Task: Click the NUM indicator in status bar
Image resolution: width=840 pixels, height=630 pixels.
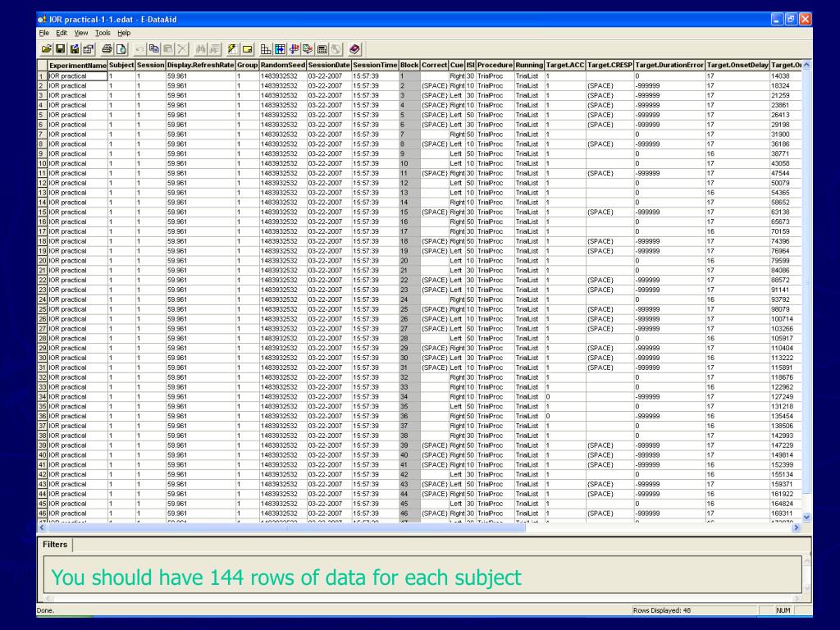Action: [x=783, y=610]
